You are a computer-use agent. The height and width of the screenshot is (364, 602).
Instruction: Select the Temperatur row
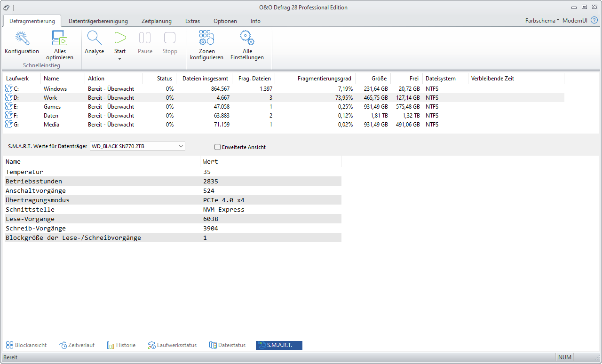tap(172, 172)
